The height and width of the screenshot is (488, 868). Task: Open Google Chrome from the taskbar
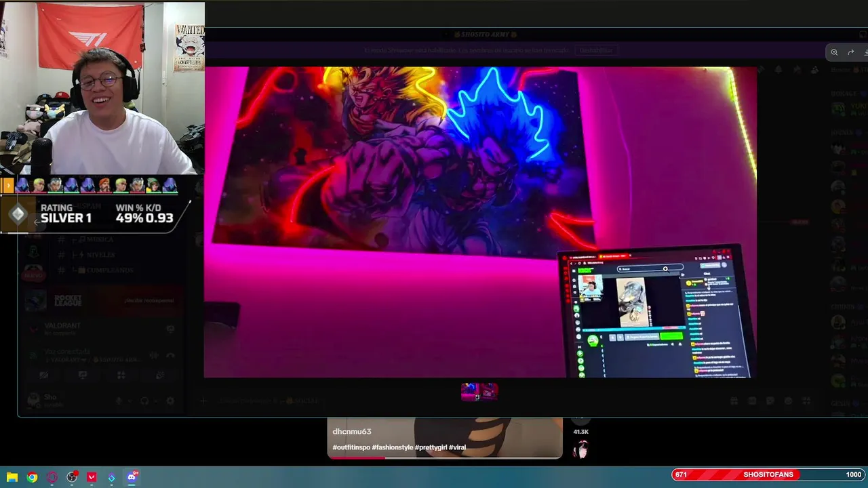tap(32, 477)
